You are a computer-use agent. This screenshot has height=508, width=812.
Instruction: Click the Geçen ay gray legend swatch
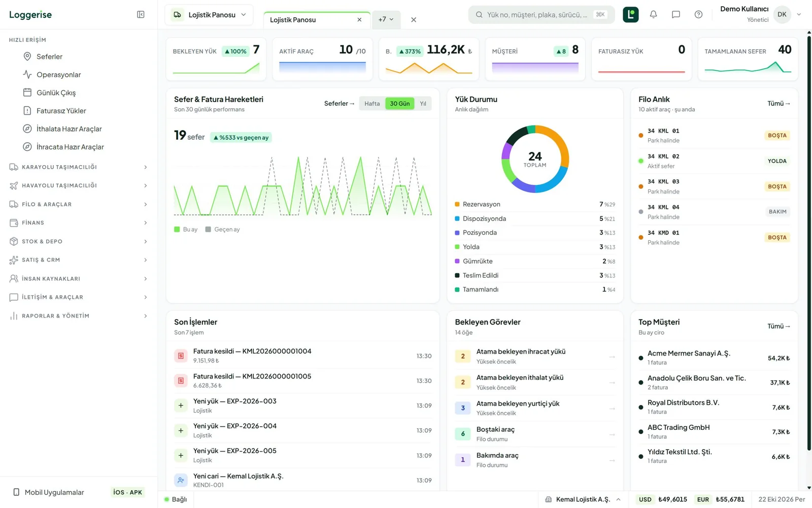(x=208, y=230)
